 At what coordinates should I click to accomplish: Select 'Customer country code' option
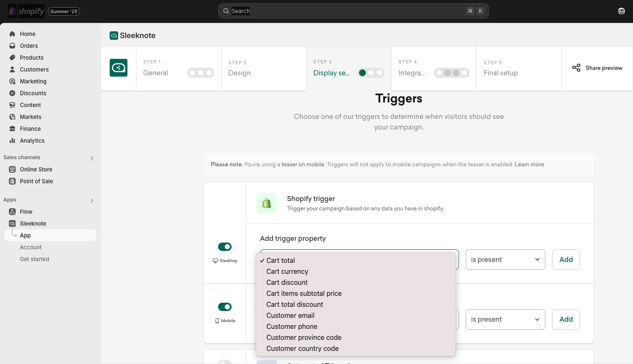point(356,348)
